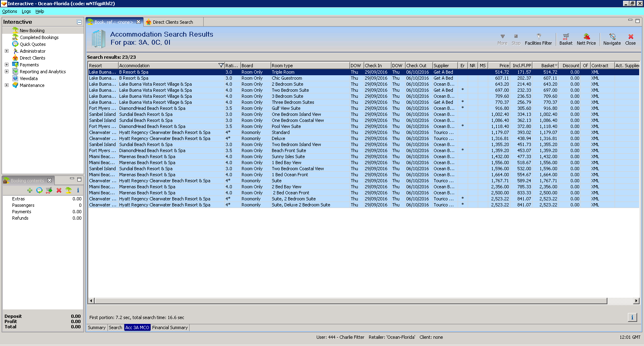Image resolution: width=644 pixels, height=346 pixels.
Task: Click the green plus add icon
Action: 29,190
